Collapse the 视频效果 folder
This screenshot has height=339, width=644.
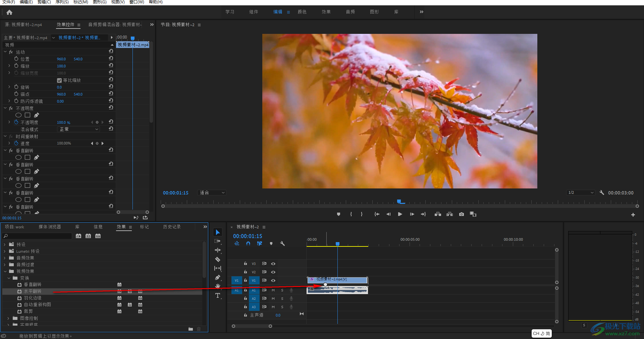pyautogui.click(x=5, y=271)
